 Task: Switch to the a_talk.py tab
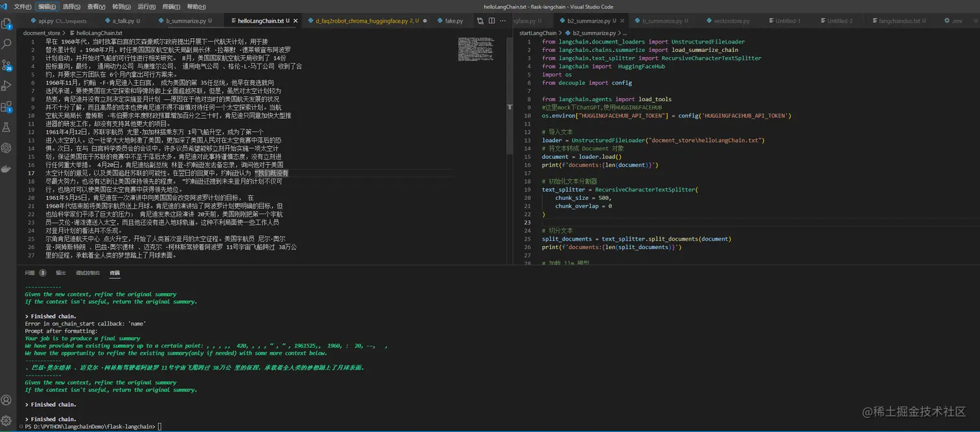123,21
